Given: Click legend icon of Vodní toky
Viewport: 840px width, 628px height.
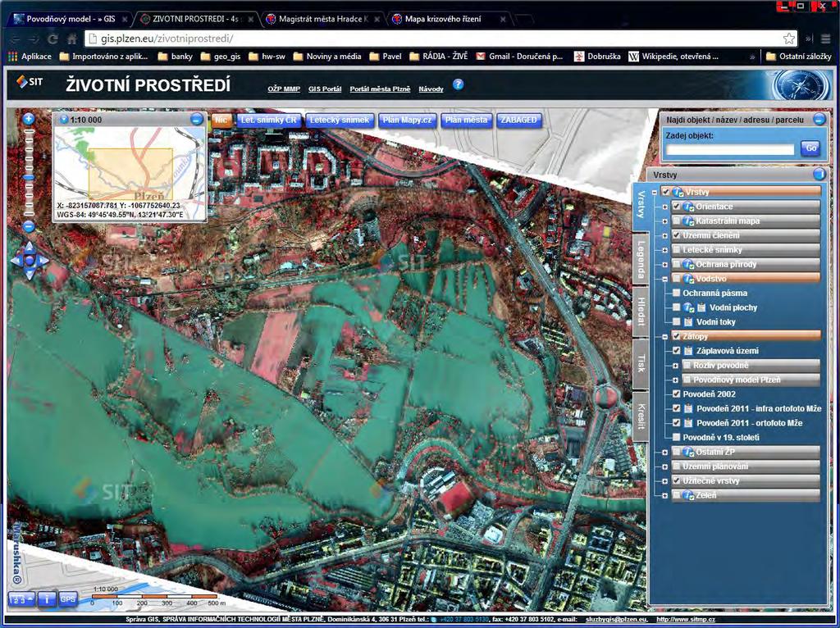Looking at the screenshot, I should 688,321.
